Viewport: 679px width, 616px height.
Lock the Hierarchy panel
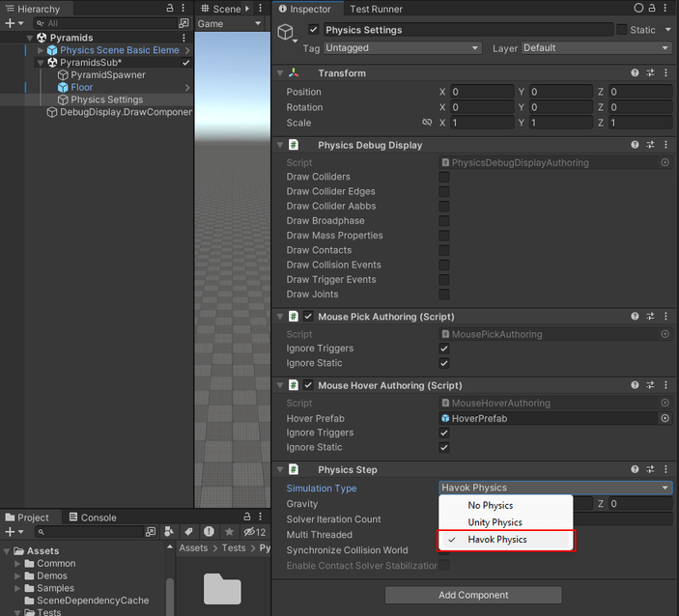point(170,9)
